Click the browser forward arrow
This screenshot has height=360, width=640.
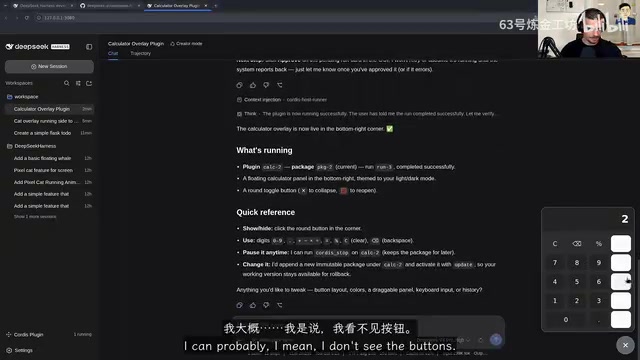pyautogui.click(x=17, y=18)
